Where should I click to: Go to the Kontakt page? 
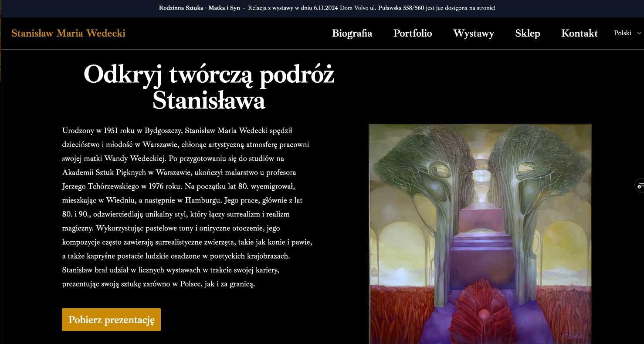pyautogui.click(x=580, y=33)
